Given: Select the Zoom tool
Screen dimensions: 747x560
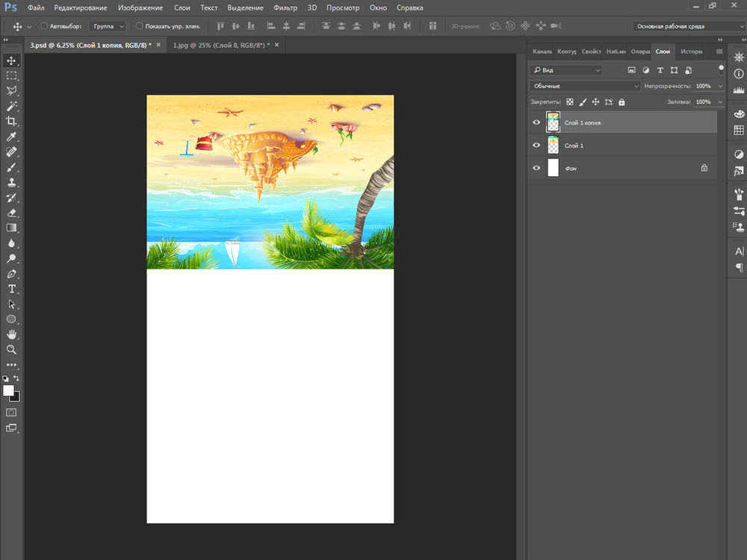Looking at the screenshot, I should click(11, 349).
